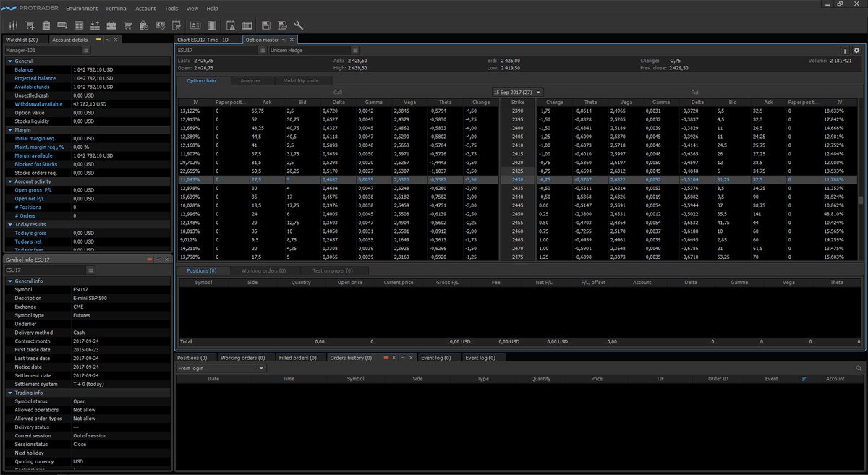Select the 2430 strike row

[x=518, y=179]
